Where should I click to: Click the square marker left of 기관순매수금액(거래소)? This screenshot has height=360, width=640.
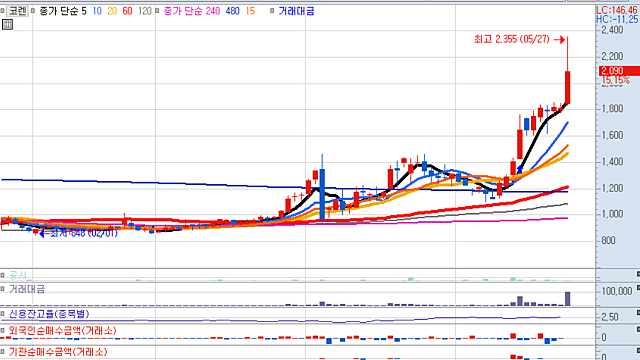coord(2,351)
